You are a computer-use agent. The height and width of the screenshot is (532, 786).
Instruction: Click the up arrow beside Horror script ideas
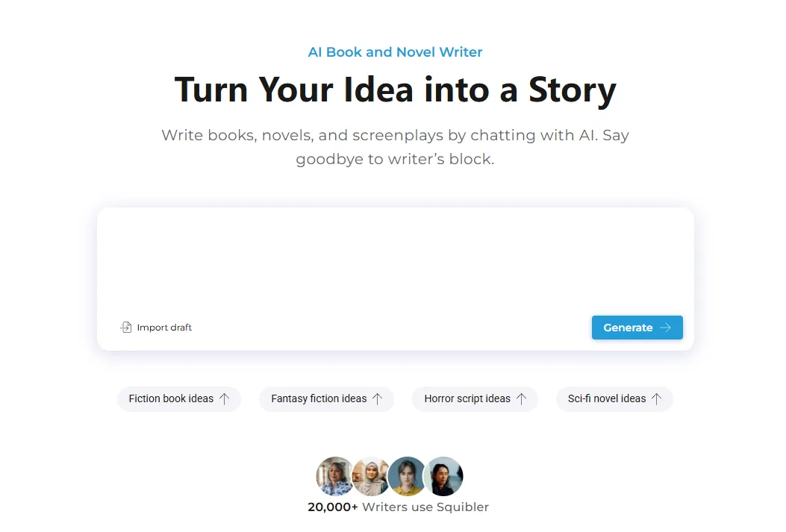522,398
